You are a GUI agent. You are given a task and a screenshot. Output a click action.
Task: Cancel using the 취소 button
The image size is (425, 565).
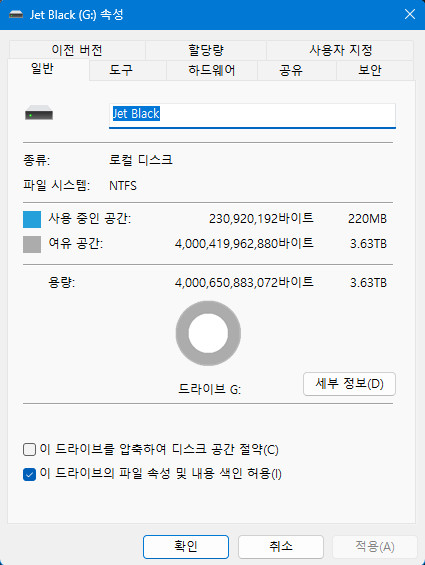click(x=281, y=547)
